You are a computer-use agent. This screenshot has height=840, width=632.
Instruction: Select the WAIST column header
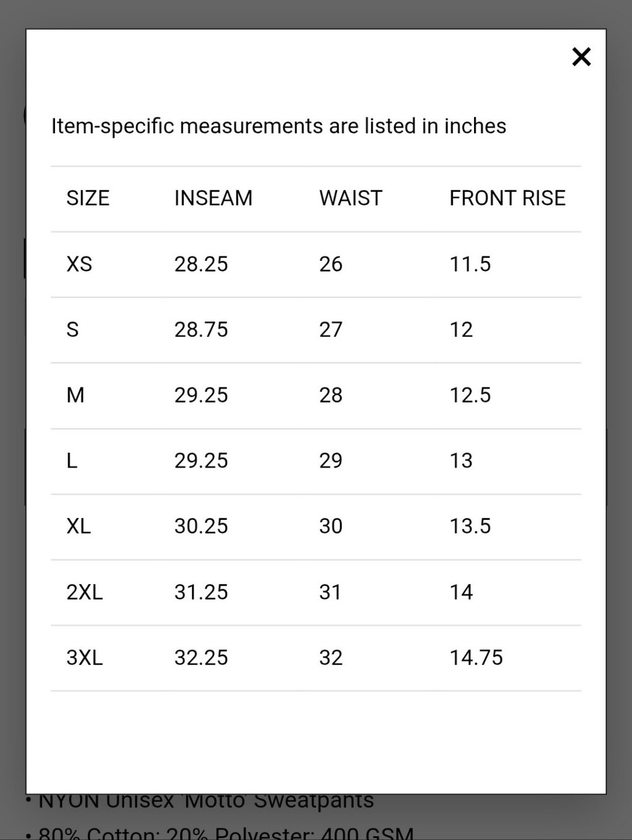[x=351, y=198]
